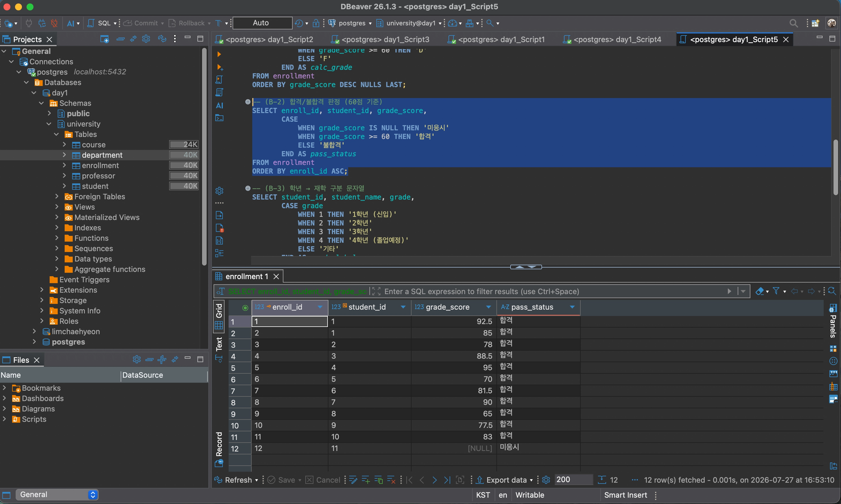Select the enrollment 1 result tab

[247, 277]
